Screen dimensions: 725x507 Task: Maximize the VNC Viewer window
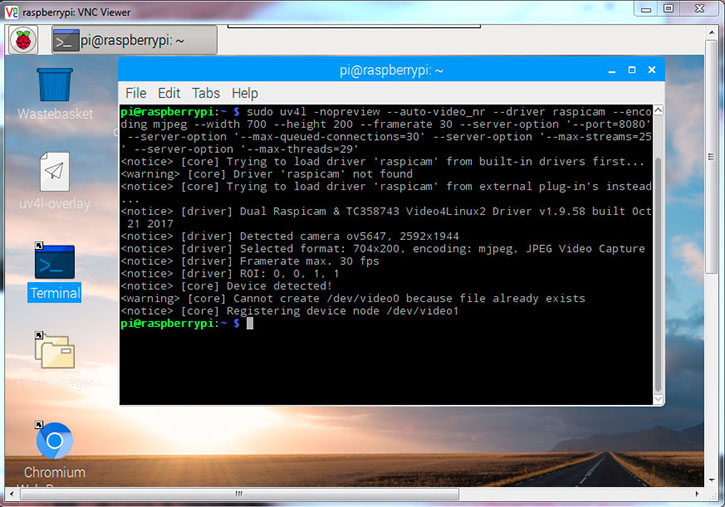(x=668, y=9)
